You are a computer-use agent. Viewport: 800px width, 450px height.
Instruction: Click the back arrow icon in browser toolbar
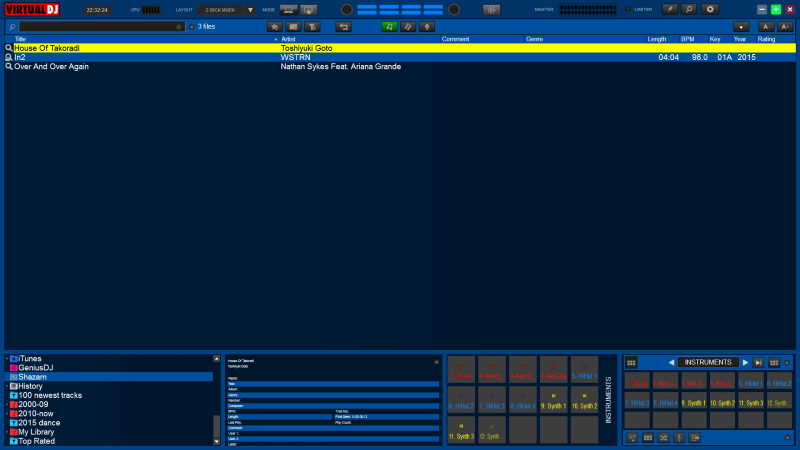point(343,27)
